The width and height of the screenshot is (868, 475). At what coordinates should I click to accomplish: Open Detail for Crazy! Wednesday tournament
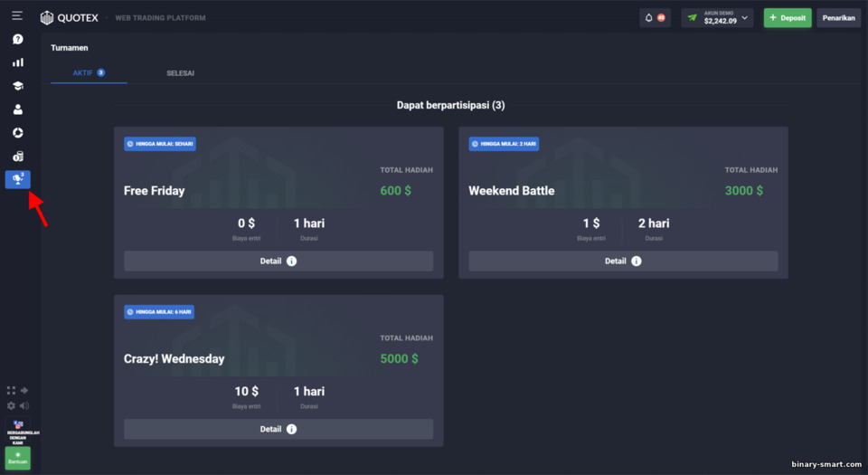tap(278, 429)
